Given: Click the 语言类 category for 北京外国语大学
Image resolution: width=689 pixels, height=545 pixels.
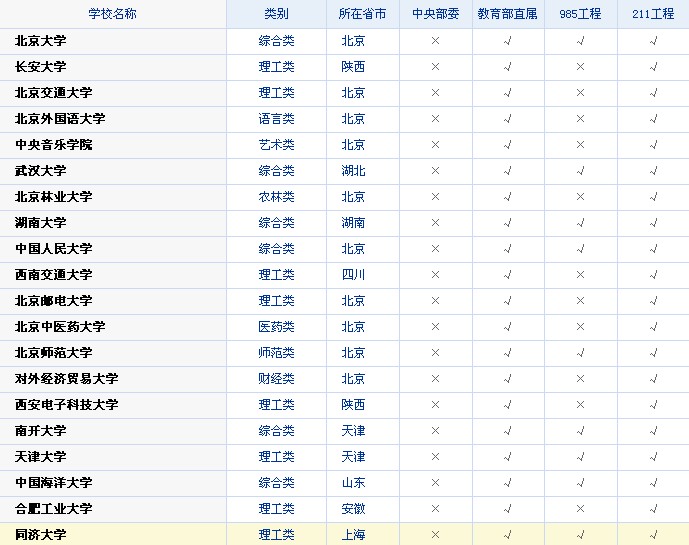Looking at the screenshot, I should [276, 119].
